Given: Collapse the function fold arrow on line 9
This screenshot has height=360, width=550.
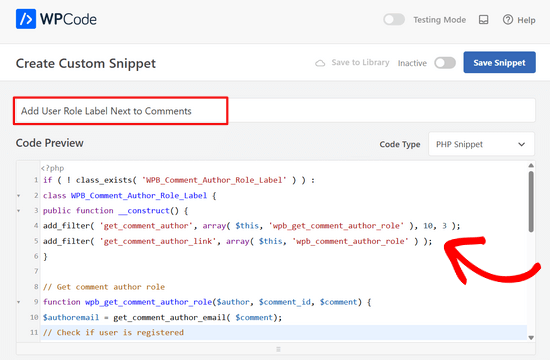Looking at the screenshot, I should pyautogui.click(x=19, y=302).
